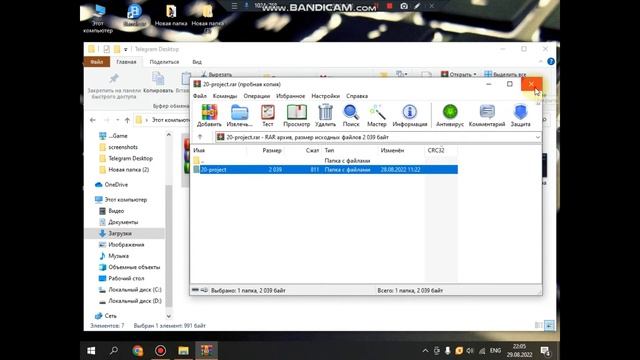Select Telegram Desktop in Explorer sidebar

[130, 158]
